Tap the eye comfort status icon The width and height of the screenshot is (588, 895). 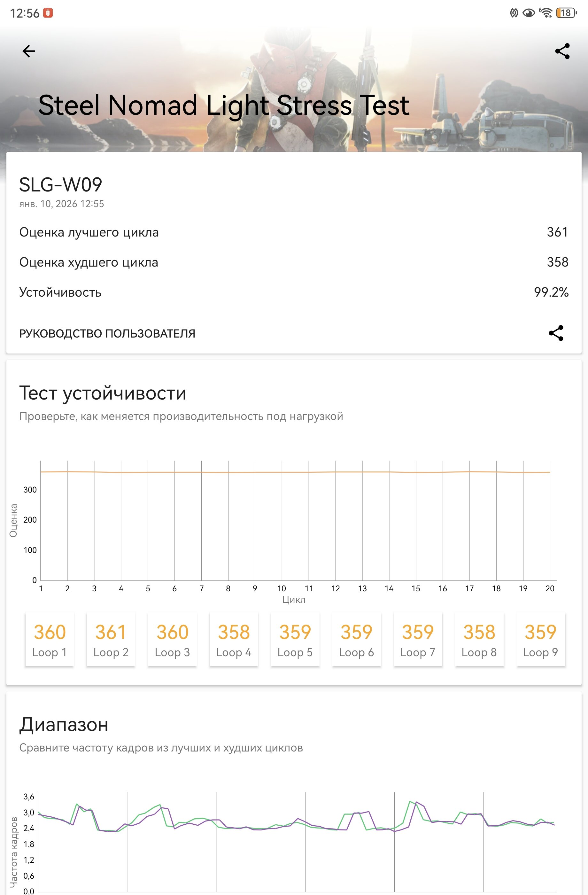coord(529,13)
